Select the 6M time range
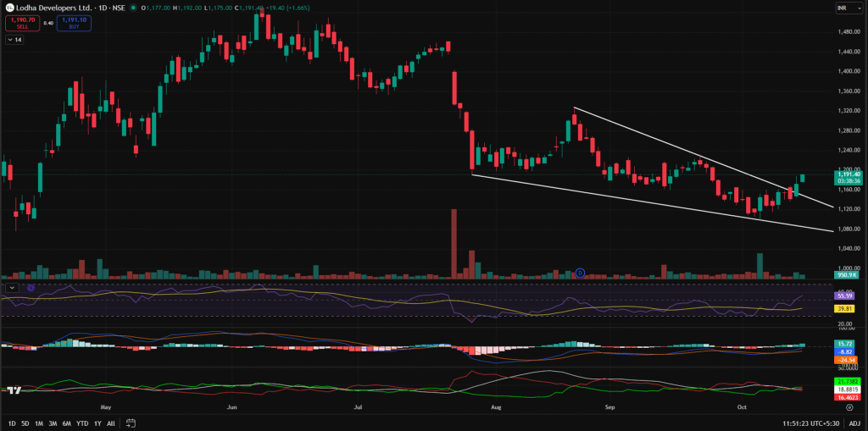Viewport: 868px width, 431px height. coord(66,423)
